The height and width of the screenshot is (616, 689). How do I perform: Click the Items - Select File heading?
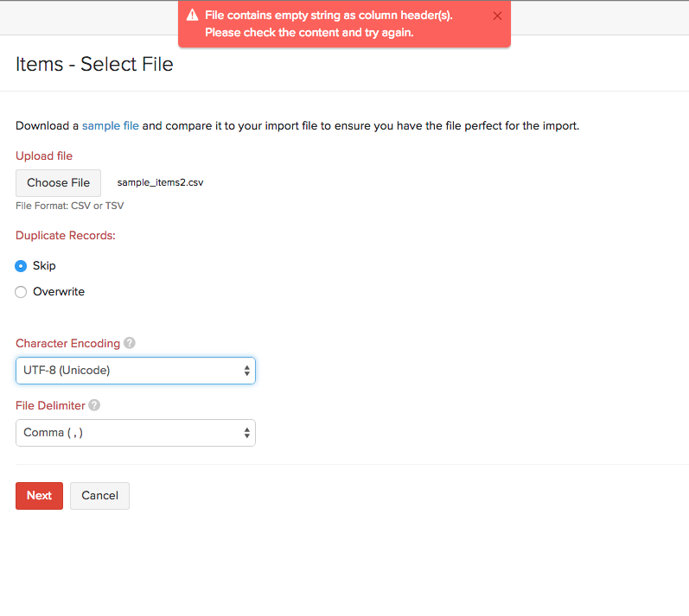94,64
